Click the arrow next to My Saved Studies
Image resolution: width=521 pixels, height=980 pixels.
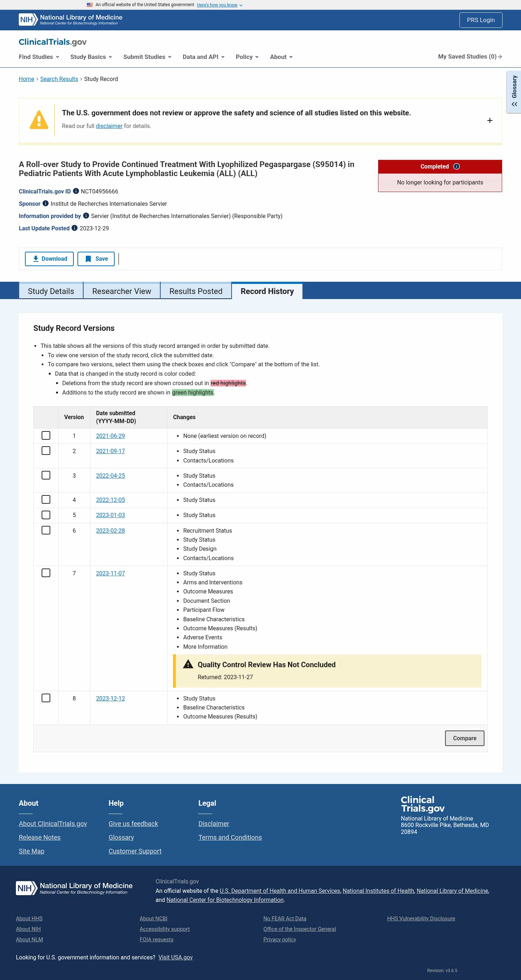pyautogui.click(x=500, y=57)
